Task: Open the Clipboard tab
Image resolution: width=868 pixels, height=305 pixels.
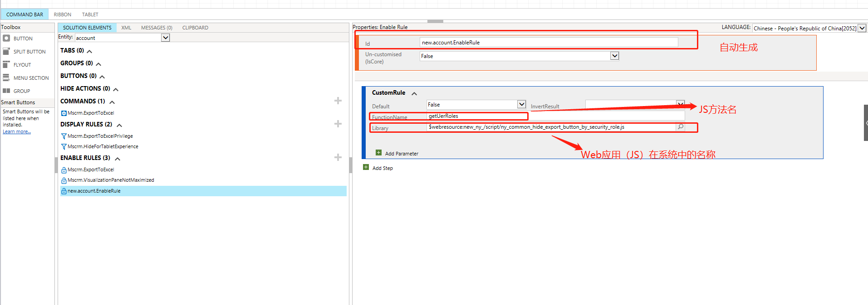Action: (x=196, y=28)
